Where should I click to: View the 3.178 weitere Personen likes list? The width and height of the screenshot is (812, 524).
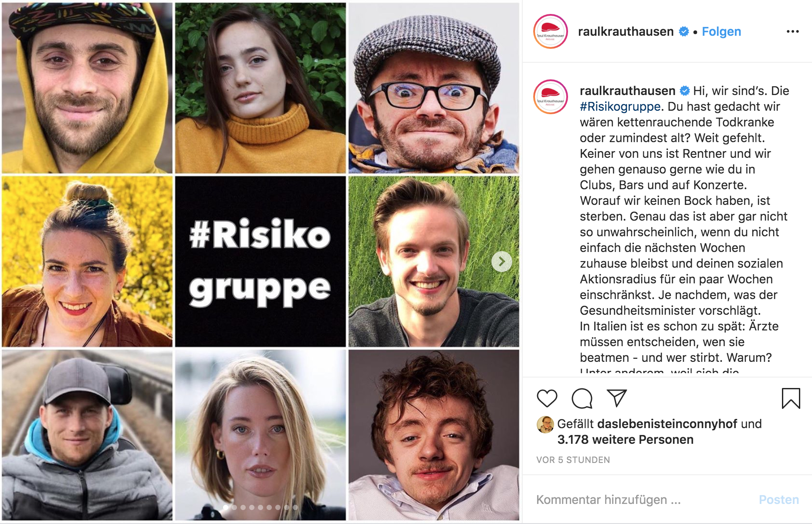(x=625, y=439)
